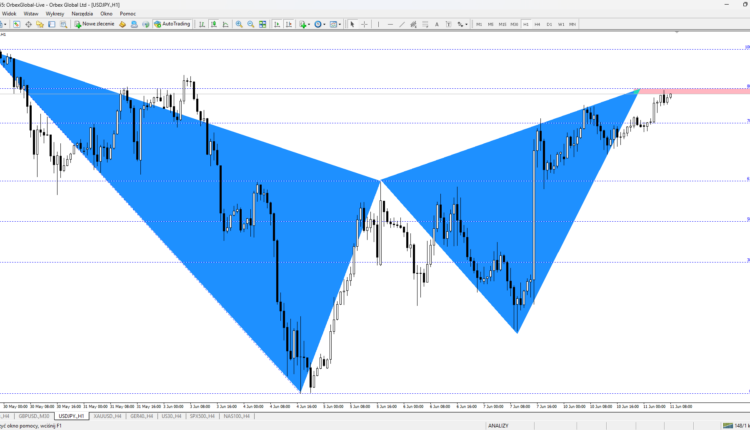This screenshot has width=750, height=430.
Task: Toggle the H4 timeframe button
Action: coord(537,24)
